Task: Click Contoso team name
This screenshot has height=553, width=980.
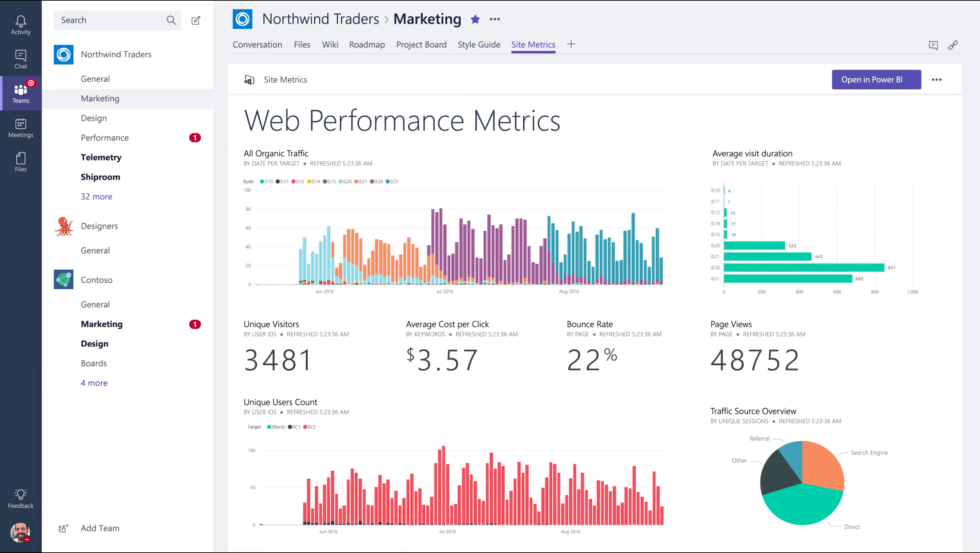Action: point(97,280)
